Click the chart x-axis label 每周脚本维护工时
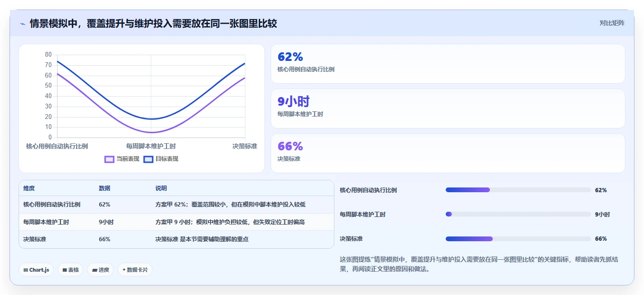Image resolution: width=644 pixels, height=295 pixels. [151, 146]
